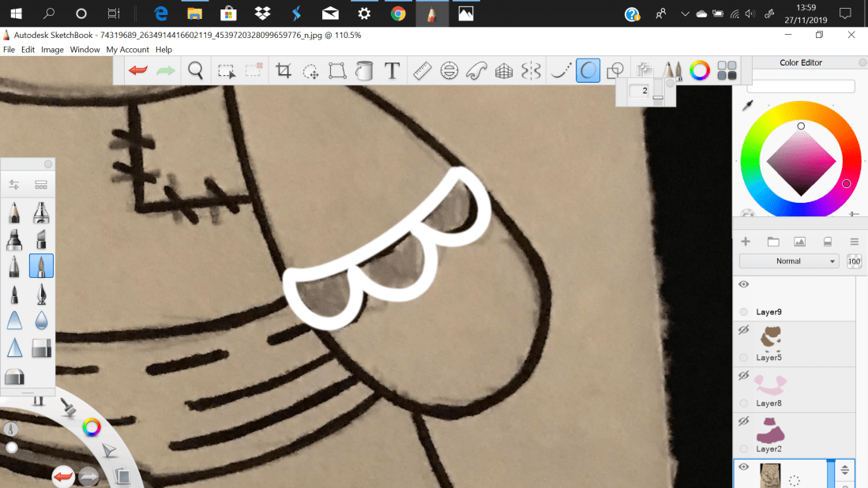
Task: Open the Perspective guides tool
Action: coord(503,70)
